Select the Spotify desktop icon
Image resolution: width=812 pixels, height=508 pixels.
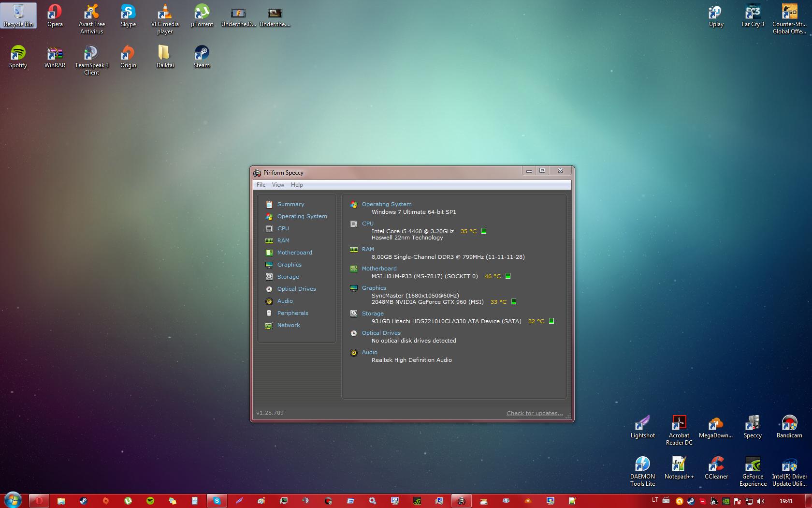click(18, 57)
